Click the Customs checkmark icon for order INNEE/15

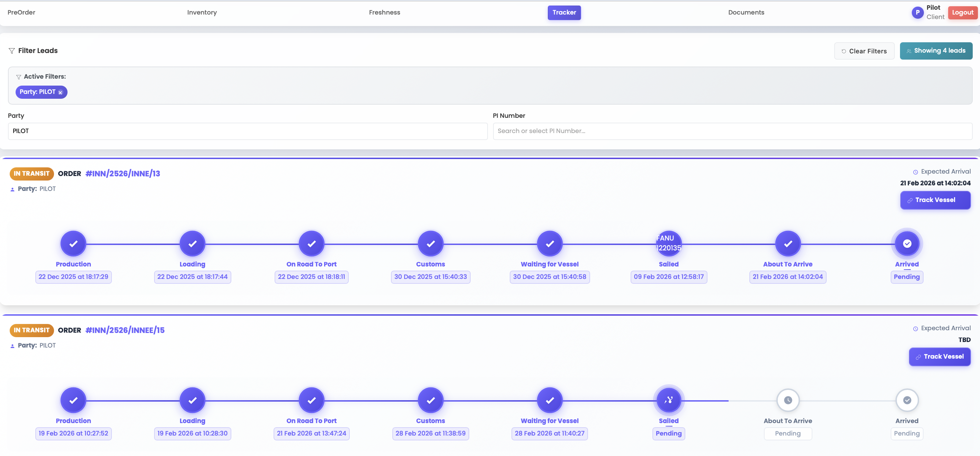430,400
